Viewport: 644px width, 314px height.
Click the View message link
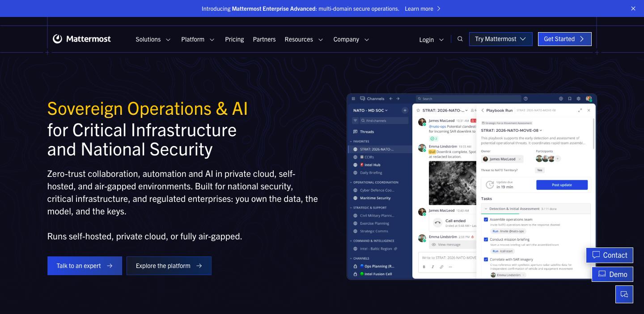449,244
